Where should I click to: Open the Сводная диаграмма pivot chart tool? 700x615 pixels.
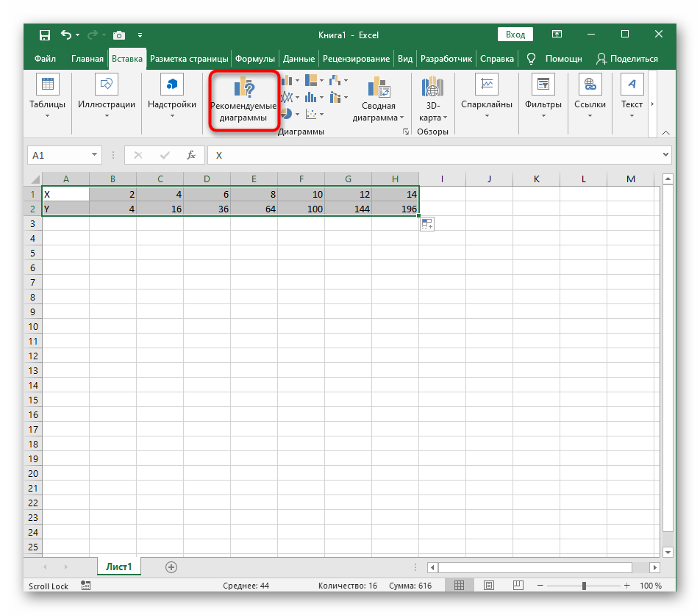pyautogui.click(x=379, y=101)
